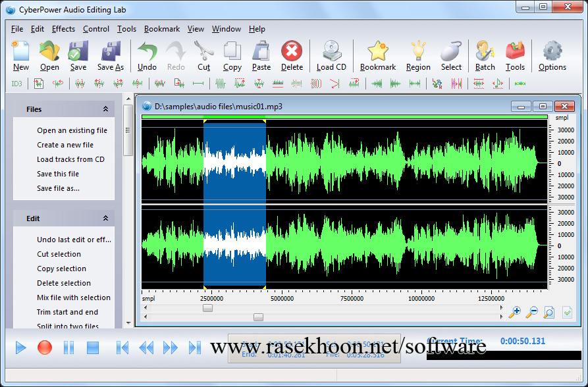The width and height of the screenshot is (588, 387).
Task: Click the side panel vertical scrollbar thumb
Action: 128,130
